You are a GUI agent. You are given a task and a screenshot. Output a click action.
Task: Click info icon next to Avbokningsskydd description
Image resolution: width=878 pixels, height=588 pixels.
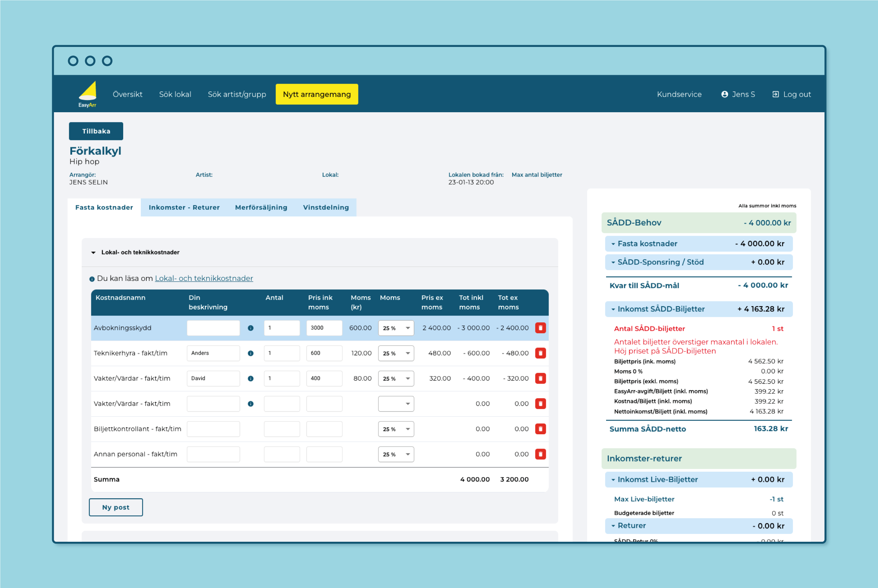coord(251,328)
